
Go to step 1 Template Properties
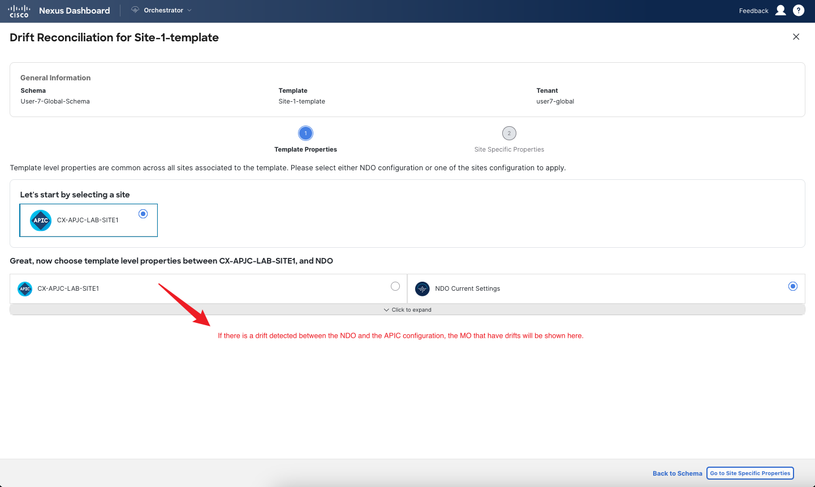click(306, 134)
